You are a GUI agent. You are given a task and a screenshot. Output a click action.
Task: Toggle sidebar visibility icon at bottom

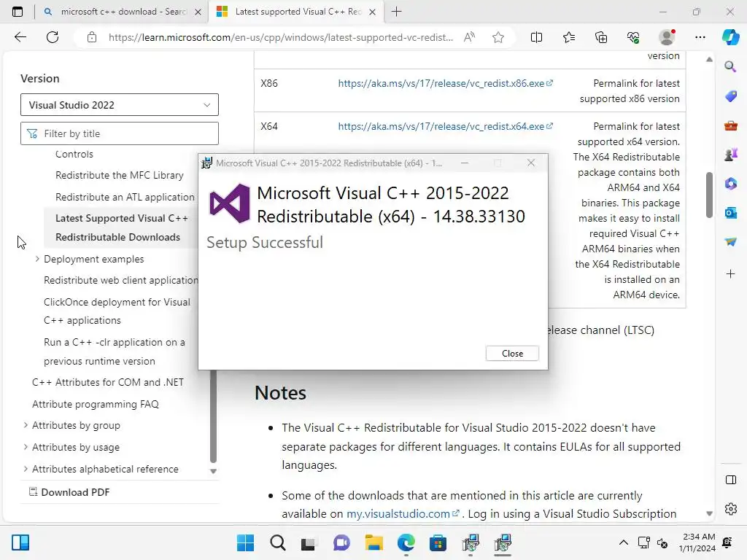(730, 480)
